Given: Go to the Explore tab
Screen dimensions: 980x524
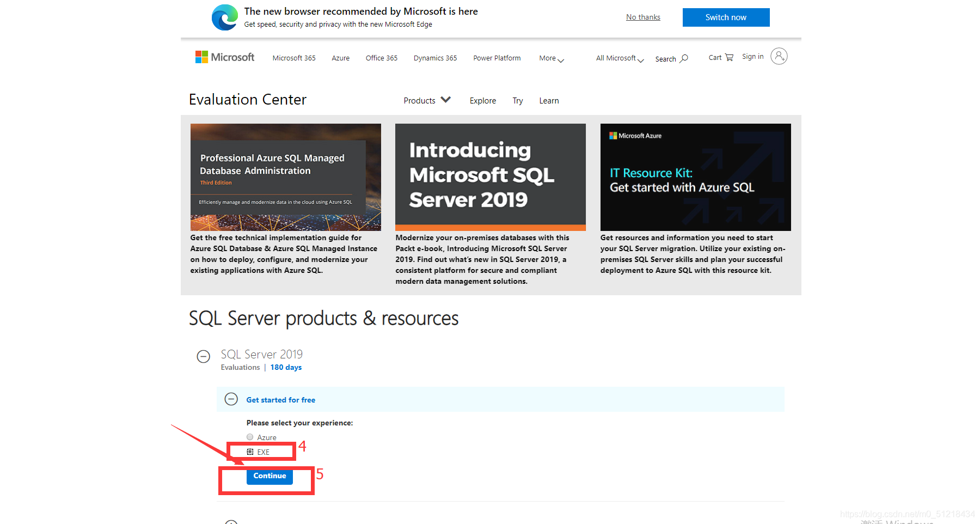Looking at the screenshot, I should (x=483, y=101).
